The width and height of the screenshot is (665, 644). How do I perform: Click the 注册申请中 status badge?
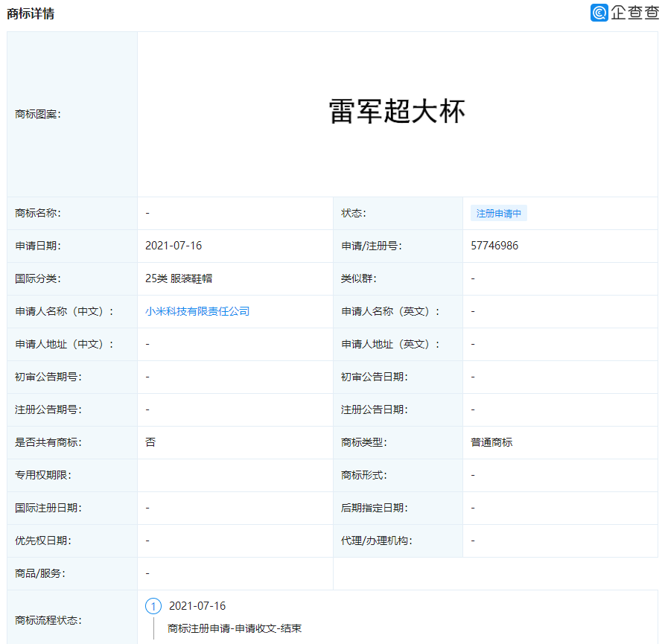click(x=497, y=213)
